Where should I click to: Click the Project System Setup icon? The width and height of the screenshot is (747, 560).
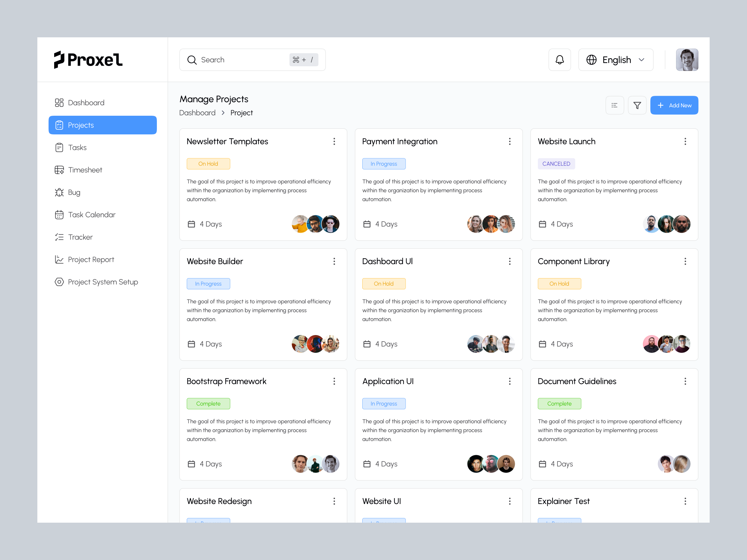[59, 282]
